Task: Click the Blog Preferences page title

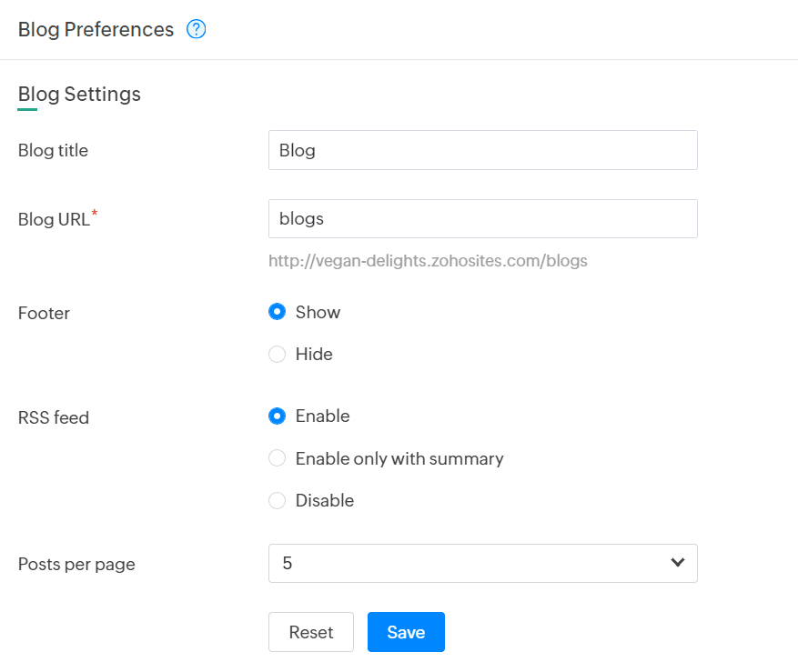Action: click(x=96, y=29)
